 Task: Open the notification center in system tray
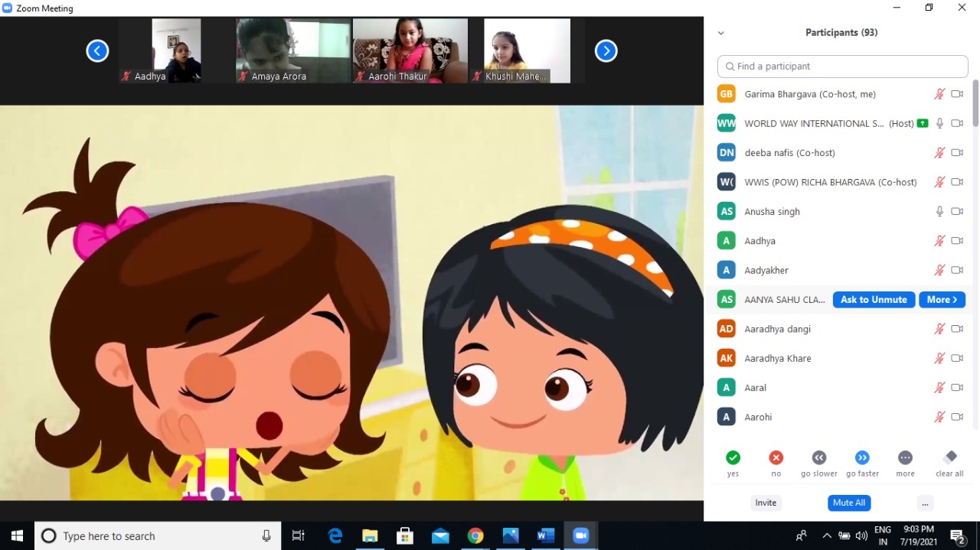tap(958, 536)
